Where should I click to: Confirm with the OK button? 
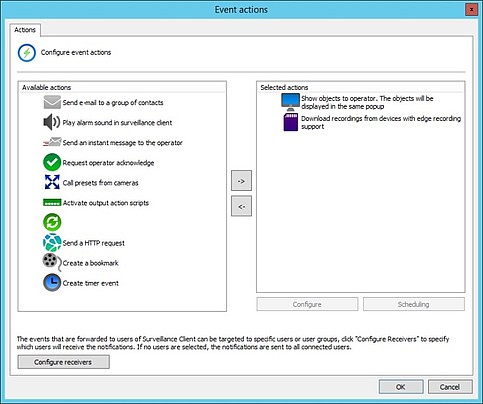click(x=401, y=387)
